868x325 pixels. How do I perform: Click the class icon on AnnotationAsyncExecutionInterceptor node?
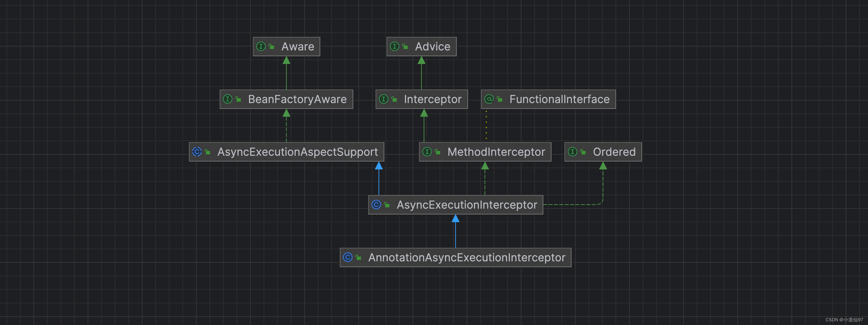point(348,257)
